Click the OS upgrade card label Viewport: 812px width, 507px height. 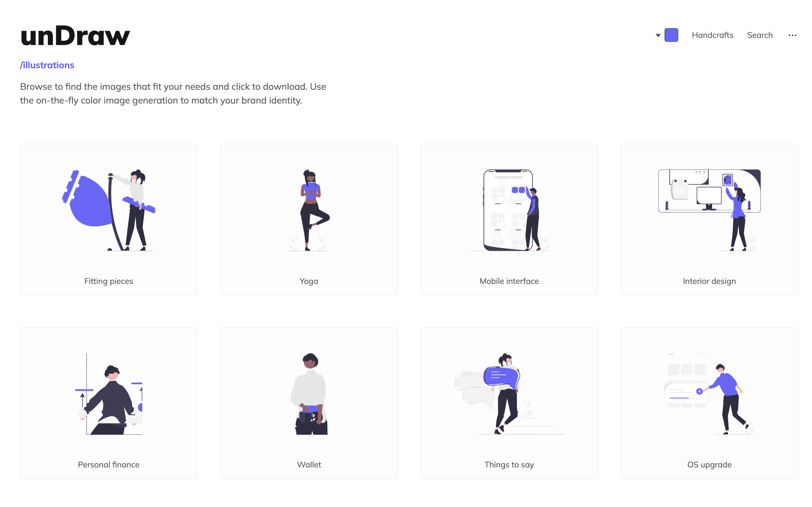[709, 465]
